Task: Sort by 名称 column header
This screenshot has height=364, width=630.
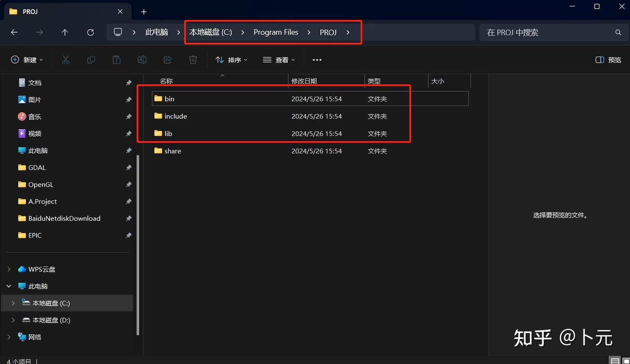Action: [x=166, y=81]
